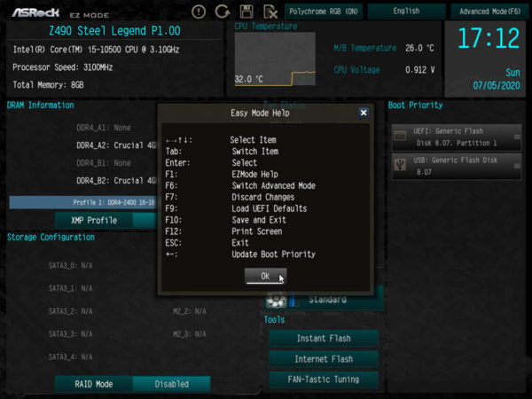The width and height of the screenshot is (532, 399).
Task: Click the Load UEFI Defaults refresh icon
Action: [x=223, y=12]
